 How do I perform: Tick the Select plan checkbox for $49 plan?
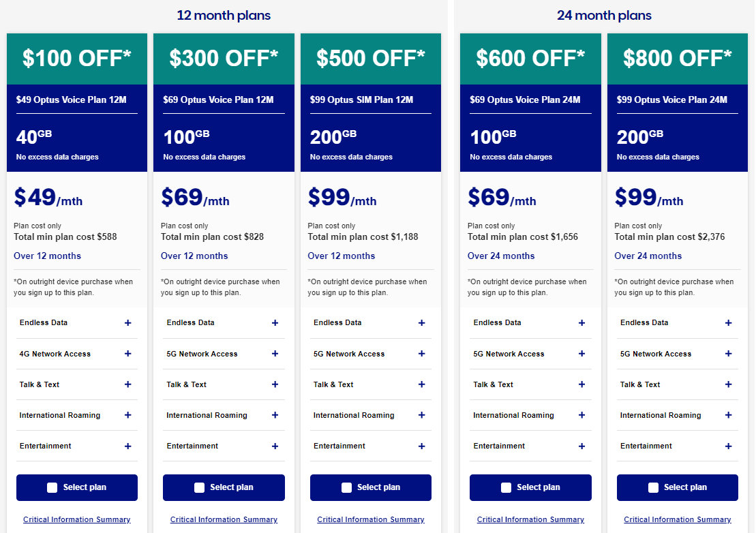[52, 487]
